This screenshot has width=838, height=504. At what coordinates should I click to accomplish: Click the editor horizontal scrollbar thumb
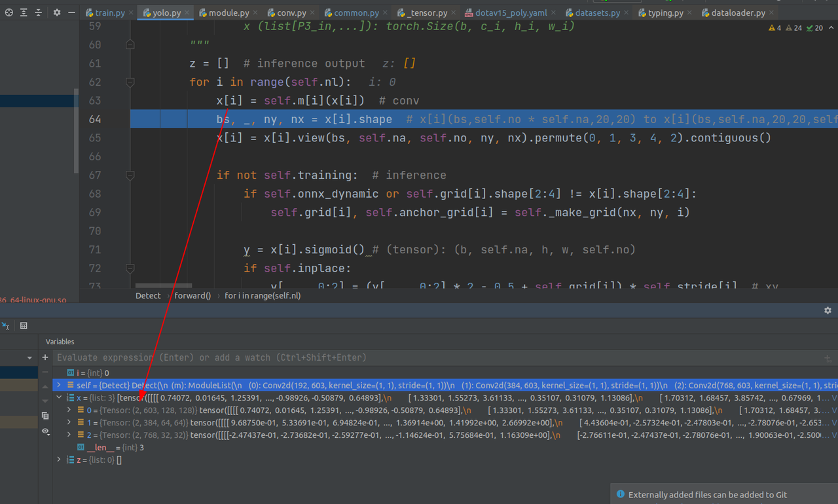click(164, 285)
